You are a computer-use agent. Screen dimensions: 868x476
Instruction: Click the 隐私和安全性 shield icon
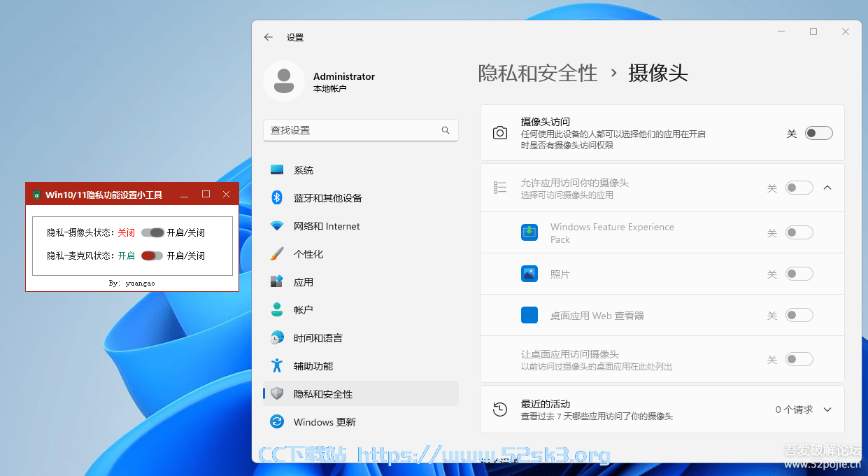tap(277, 394)
